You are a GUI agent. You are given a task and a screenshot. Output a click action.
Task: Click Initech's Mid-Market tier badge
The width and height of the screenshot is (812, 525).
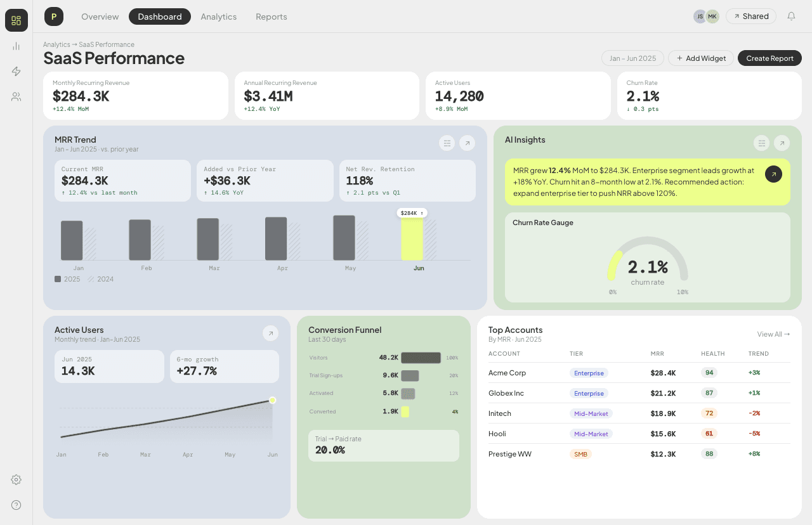click(x=591, y=413)
